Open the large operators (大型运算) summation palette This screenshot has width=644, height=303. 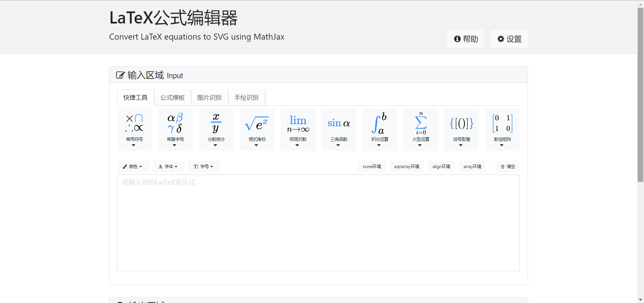421,130
